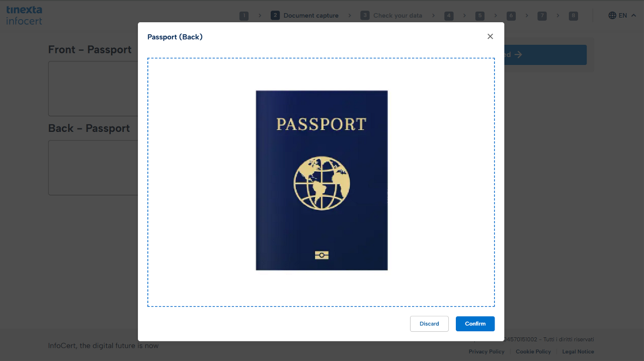Discard the captured passport image
Screen dimensions: 644x361
click(x=429, y=324)
